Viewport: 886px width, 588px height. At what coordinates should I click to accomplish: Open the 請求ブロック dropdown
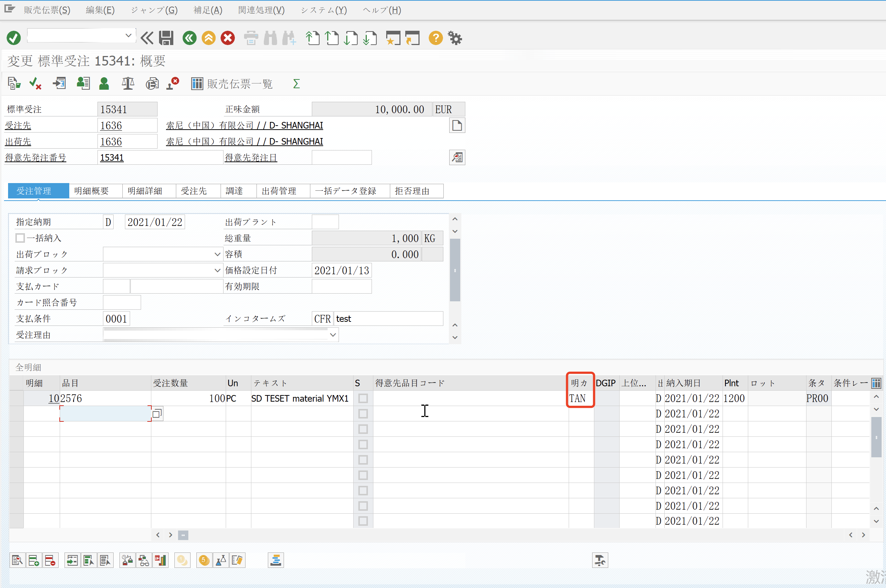click(x=217, y=270)
